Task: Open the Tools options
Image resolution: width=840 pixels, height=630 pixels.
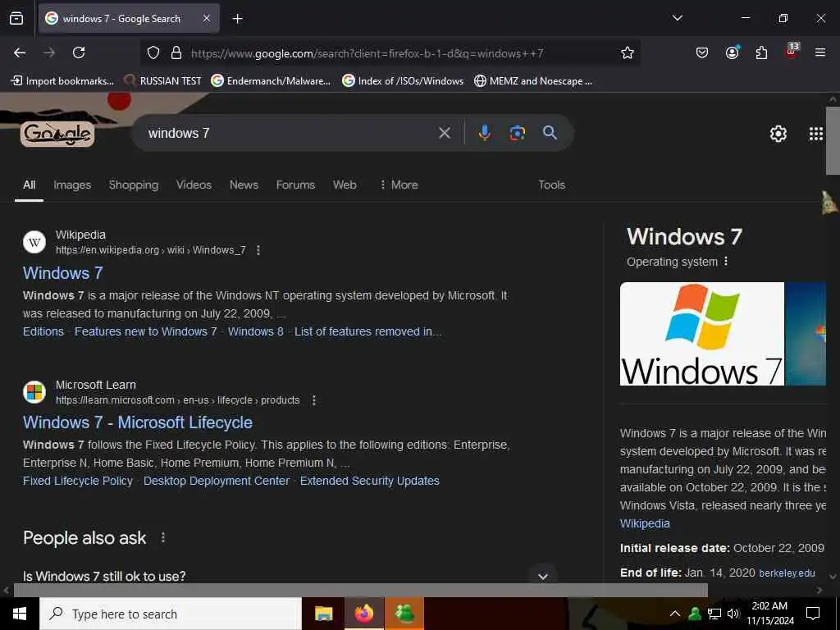Action: tap(551, 185)
